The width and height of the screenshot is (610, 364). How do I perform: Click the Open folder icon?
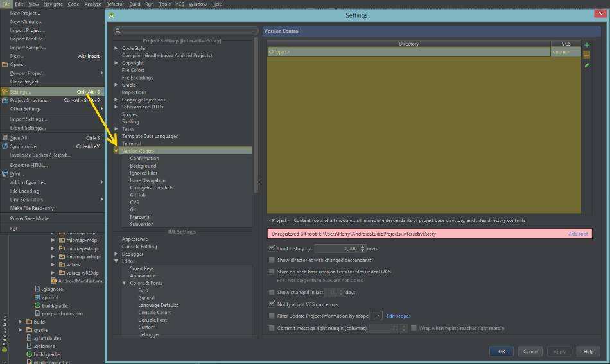(x=5, y=64)
